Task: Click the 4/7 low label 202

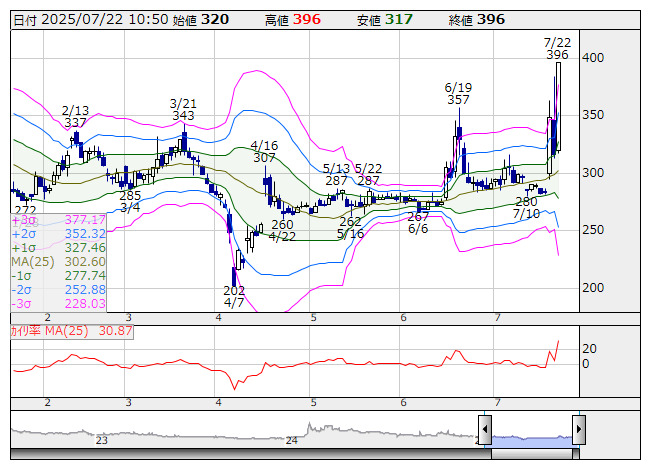Action: tap(234, 291)
